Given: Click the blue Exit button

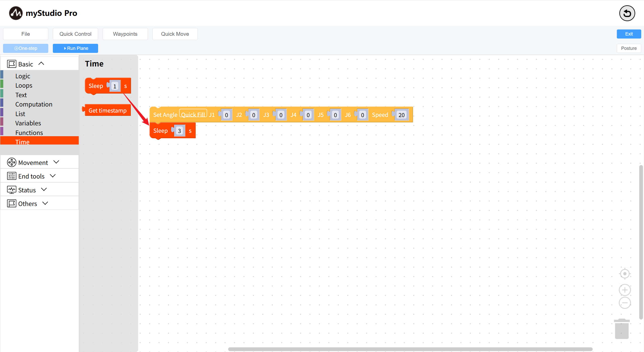Looking at the screenshot, I should 629,34.
